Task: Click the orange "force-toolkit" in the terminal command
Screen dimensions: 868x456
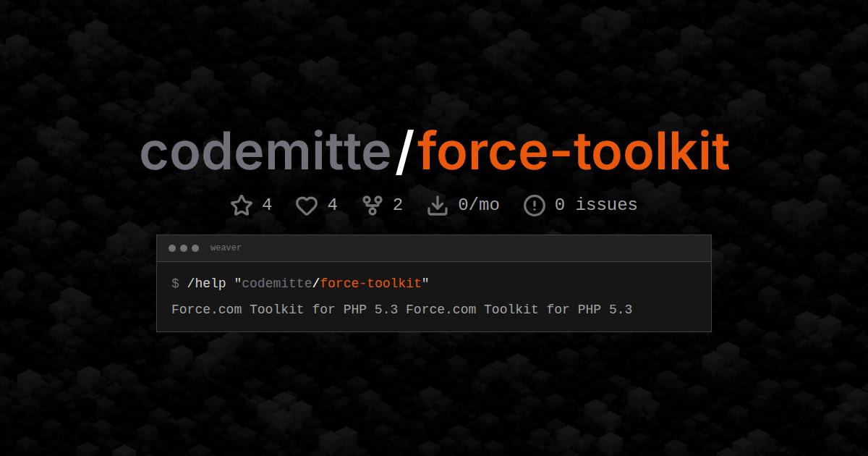Action: pos(370,283)
